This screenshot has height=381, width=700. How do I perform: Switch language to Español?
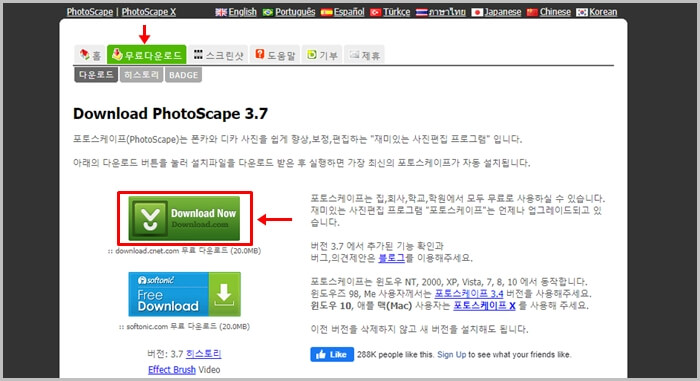(x=349, y=12)
